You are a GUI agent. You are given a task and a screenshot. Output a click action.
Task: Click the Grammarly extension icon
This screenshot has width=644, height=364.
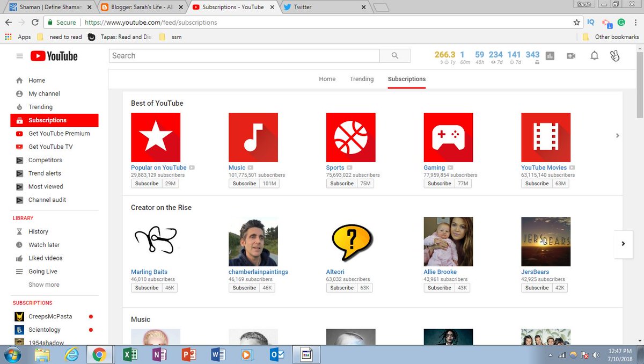pyautogui.click(x=621, y=23)
